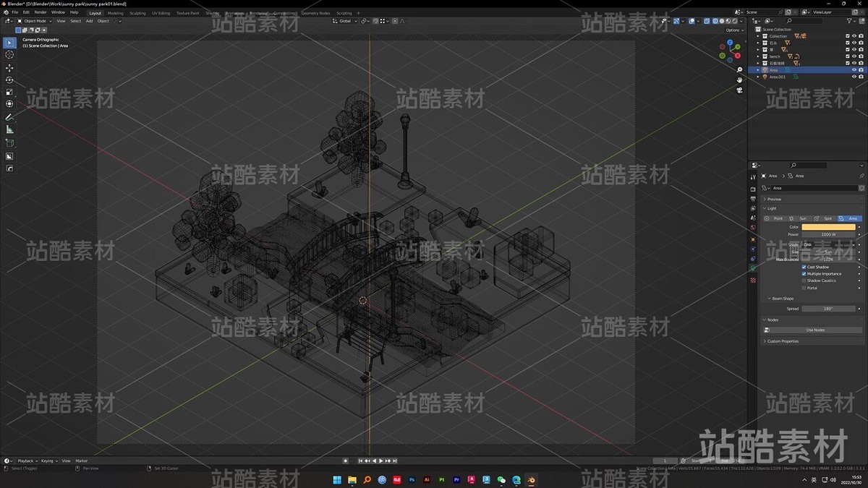Hide the Area.001 light in the viewport

[854, 77]
